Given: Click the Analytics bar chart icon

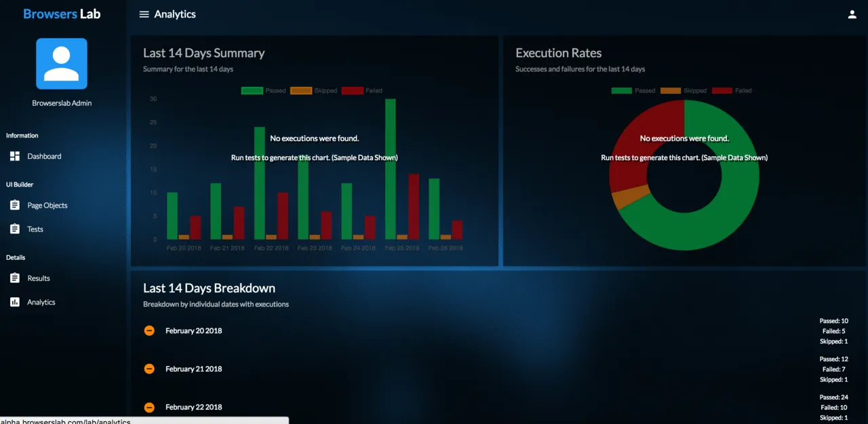Looking at the screenshot, I should [x=15, y=303].
